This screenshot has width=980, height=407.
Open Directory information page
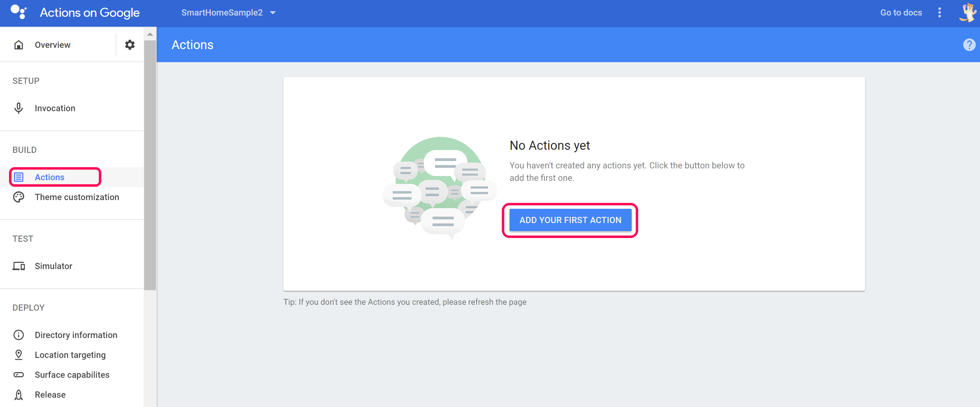coord(76,335)
